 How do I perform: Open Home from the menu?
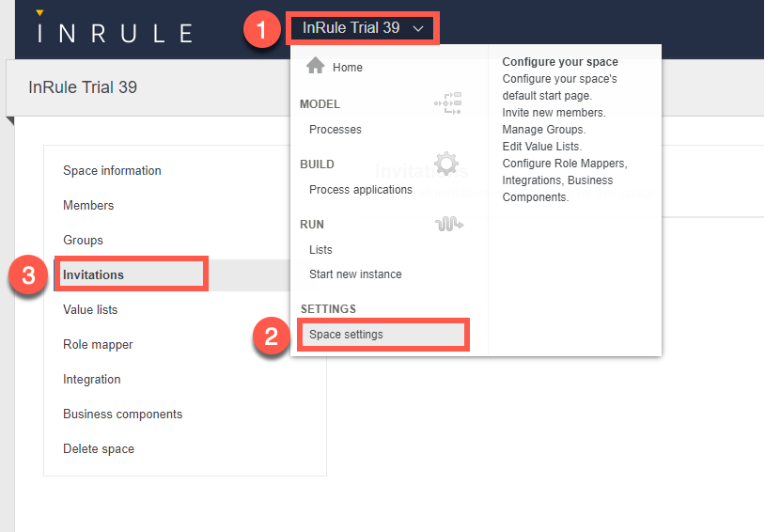pyautogui.click(x=347, y=68)
